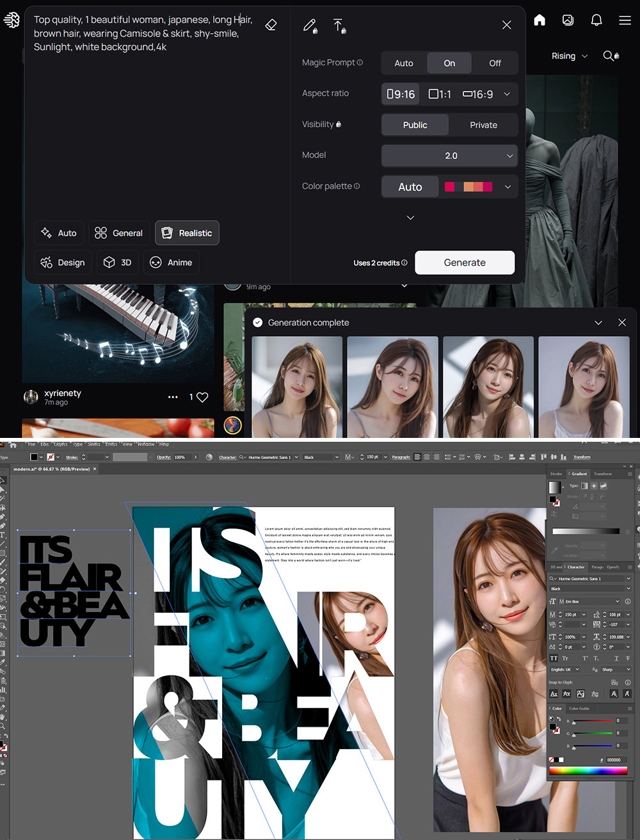Switch to the OpenType panel tab
This screenshot has height=840, width=640.
tap(613, 567)
